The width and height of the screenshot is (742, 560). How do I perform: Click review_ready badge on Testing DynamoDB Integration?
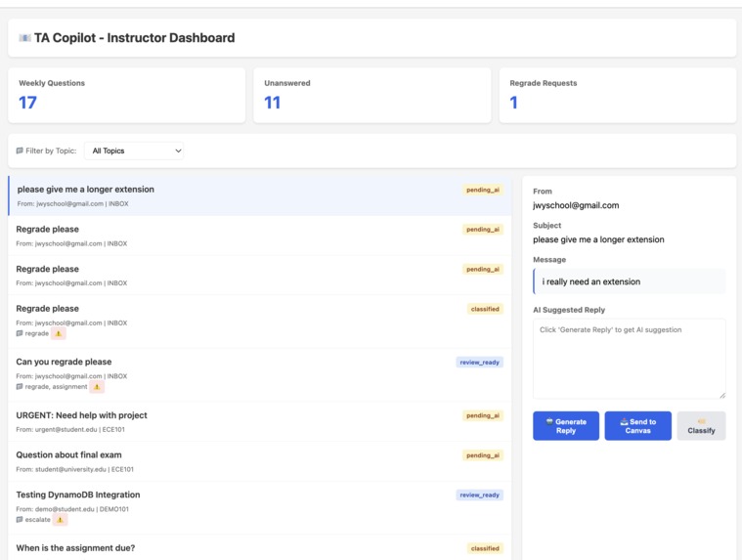pos(479,495)
